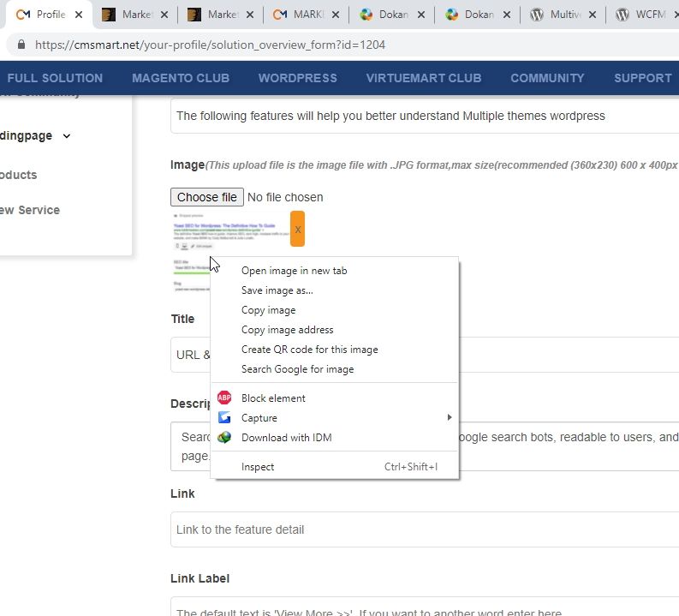
Task: Expand the Capture submenu arrow
Action: [449, 418]
